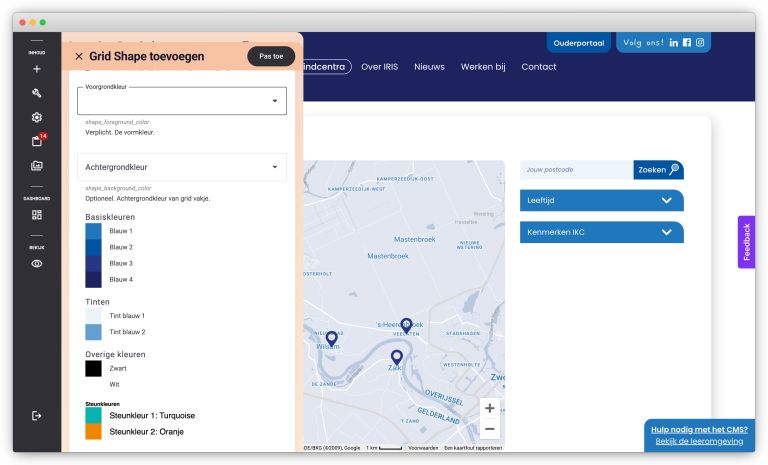Open the Voorgrondkleur dropdown
768x465 pixels.
182,101
